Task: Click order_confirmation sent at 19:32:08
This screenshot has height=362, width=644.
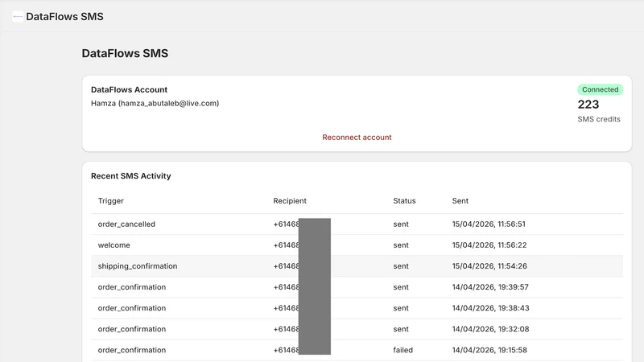Action: point(131,329)
